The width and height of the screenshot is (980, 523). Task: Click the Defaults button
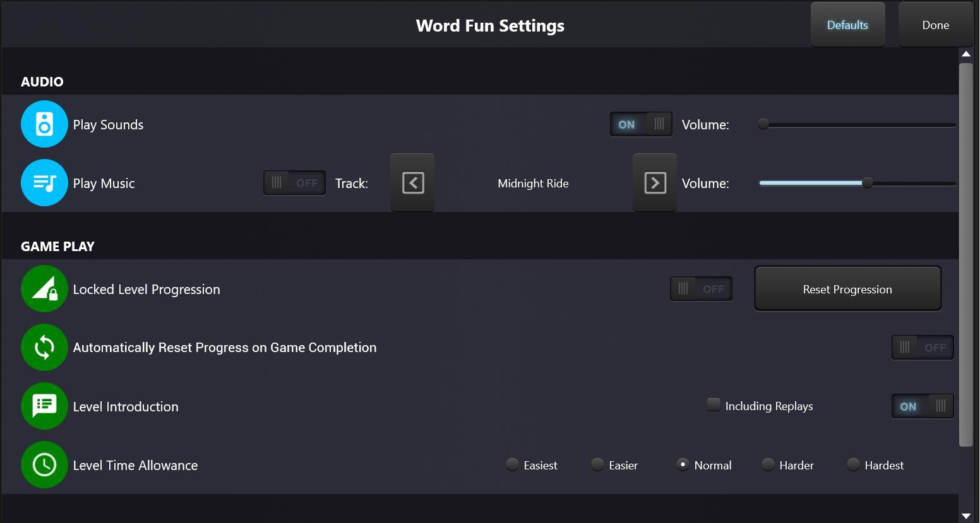tap(848, 25)
